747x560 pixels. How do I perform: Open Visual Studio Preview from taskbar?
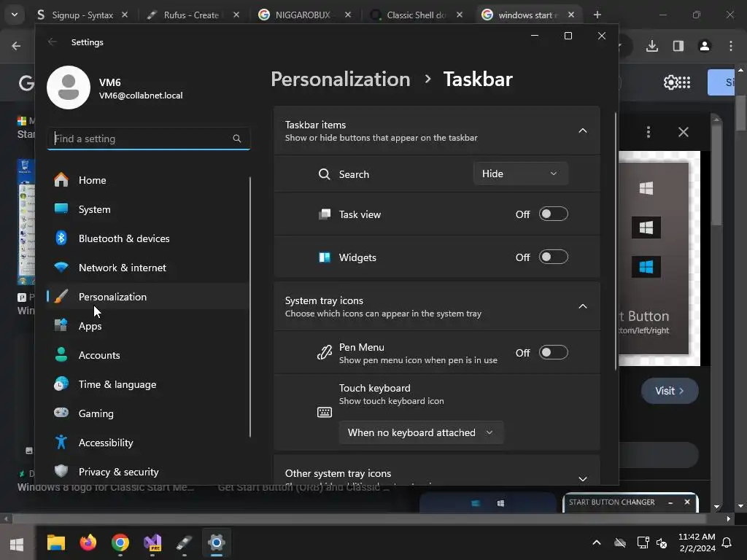(152, 542)
